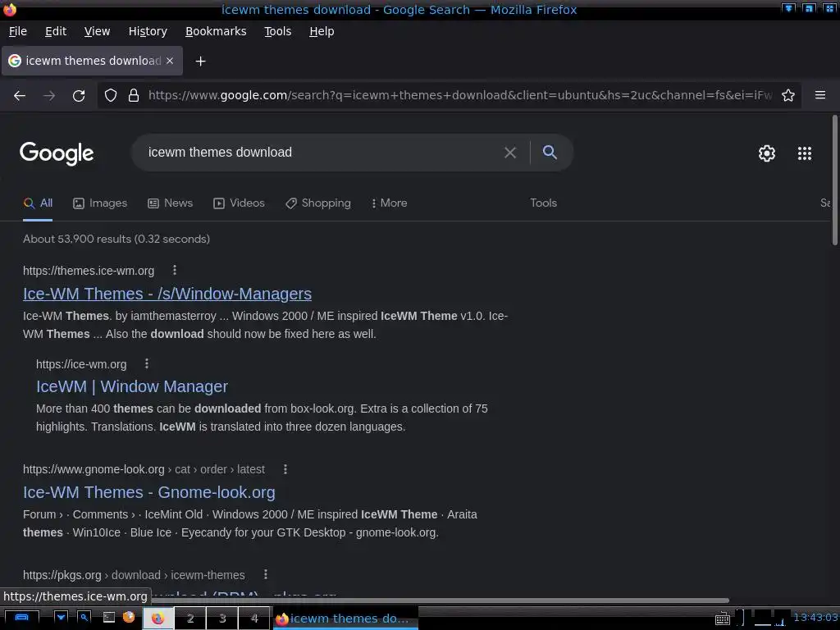Viewport: 840px width, 630px height.
Task: Click the About 53,900 results text
Action: pos(116,239)
